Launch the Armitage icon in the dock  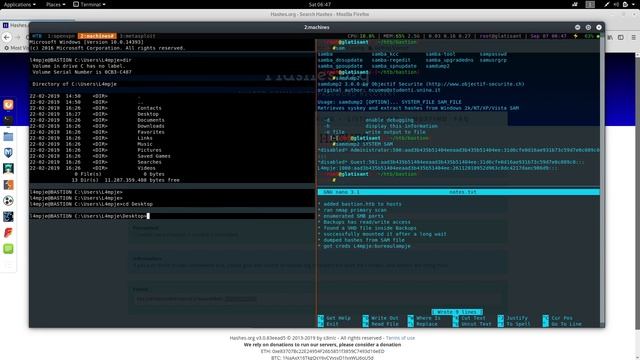(8, 169)
